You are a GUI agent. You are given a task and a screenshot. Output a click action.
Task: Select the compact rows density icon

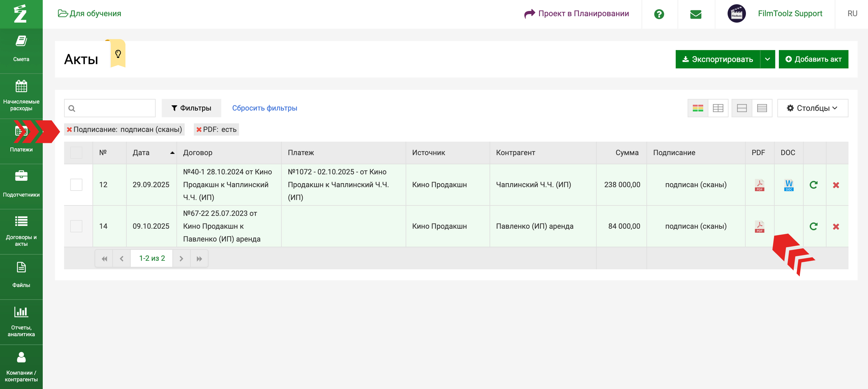761,108
